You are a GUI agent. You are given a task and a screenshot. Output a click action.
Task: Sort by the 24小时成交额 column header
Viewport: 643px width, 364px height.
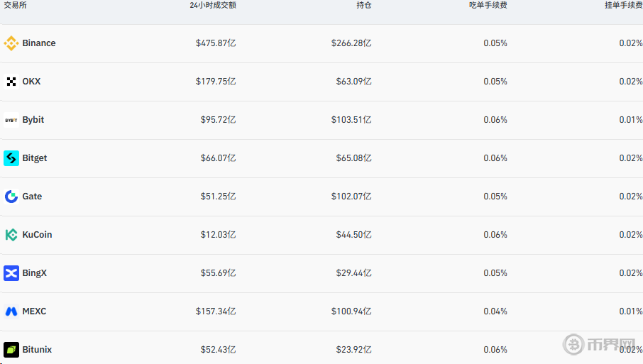click(213, 5)
